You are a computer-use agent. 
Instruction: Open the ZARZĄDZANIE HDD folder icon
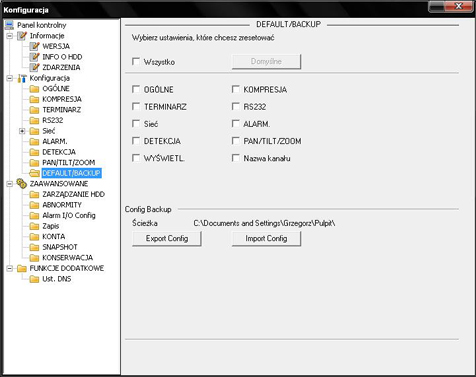click(x=34, y=194)
